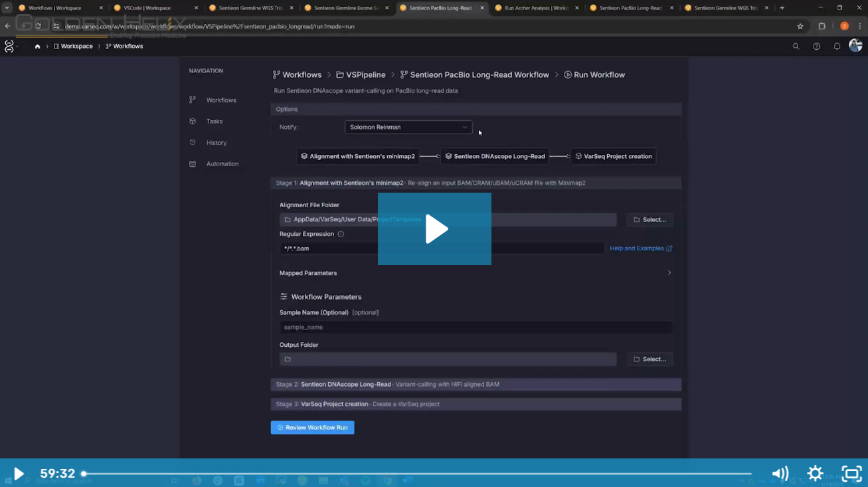Select Sentieon DNAscope Long-Read stage node
Screen dimensions: 868x487
click(x=495, y=156)
